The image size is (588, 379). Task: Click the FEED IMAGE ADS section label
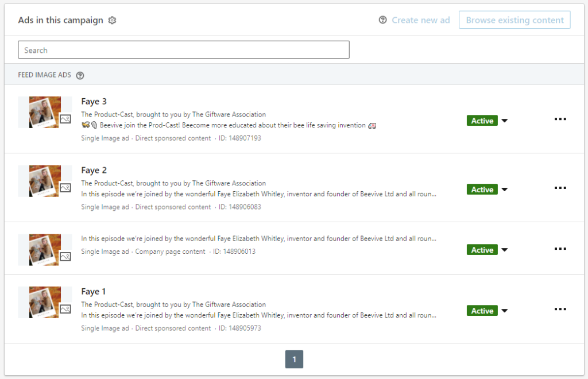pos(44,75)
